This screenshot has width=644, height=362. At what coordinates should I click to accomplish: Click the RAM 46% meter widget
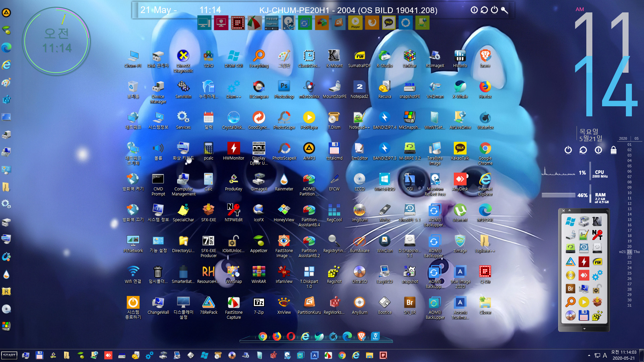575,195
